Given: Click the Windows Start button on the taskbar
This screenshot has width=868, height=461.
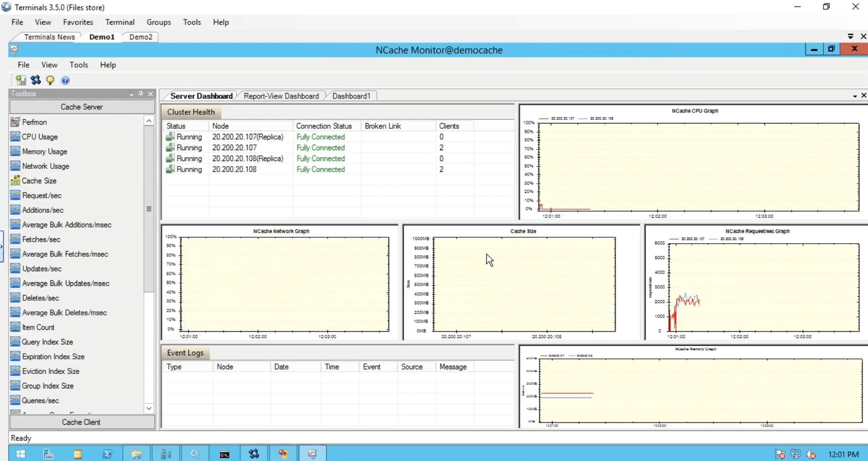Looking at the screenshot, I should (21, 454).
